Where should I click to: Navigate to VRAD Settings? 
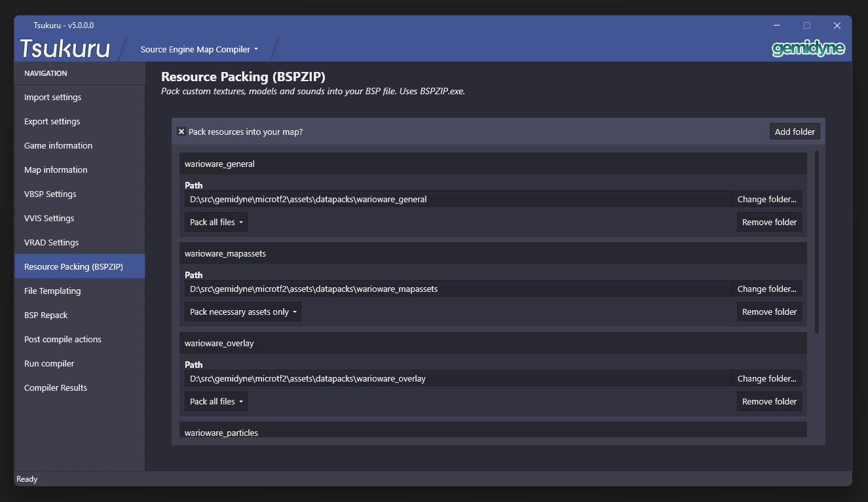[x=51, y=242]
